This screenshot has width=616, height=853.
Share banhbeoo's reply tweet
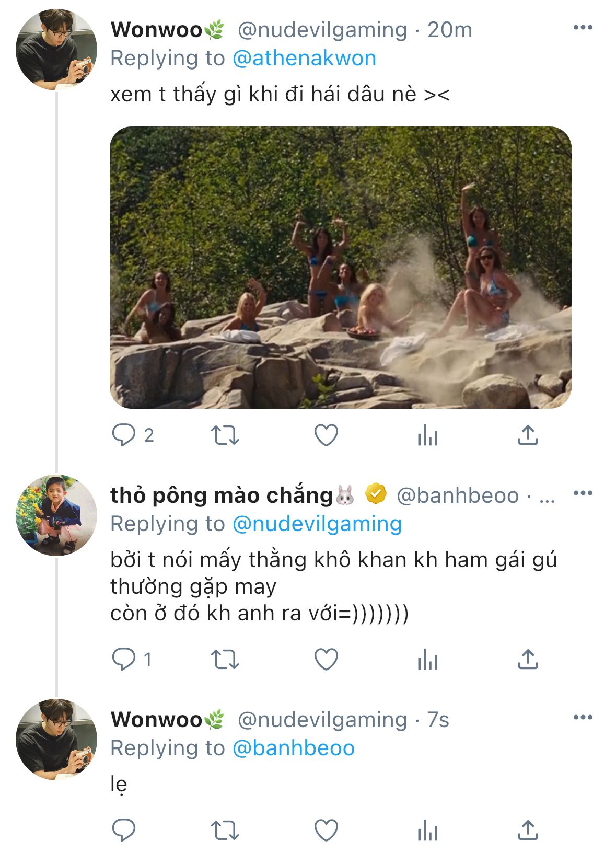pos(528,660)
